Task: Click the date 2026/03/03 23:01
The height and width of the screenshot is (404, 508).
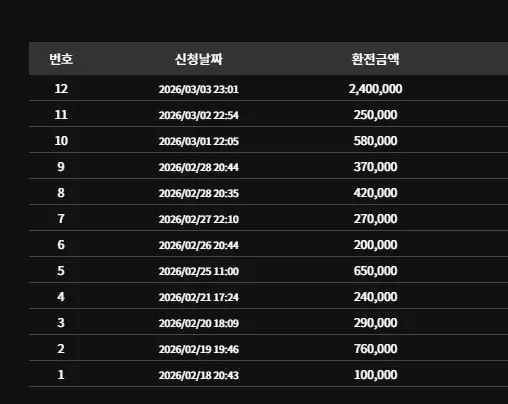Action: click(199, 89)
